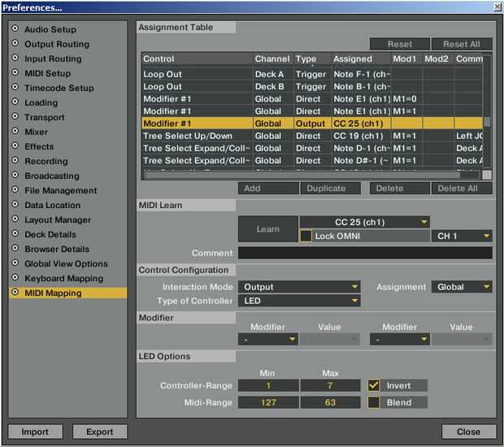Viewport: 504px width, 447px height.
Task: Click the Channel column header
Action: pyautogui.click(x=273, y=59)
